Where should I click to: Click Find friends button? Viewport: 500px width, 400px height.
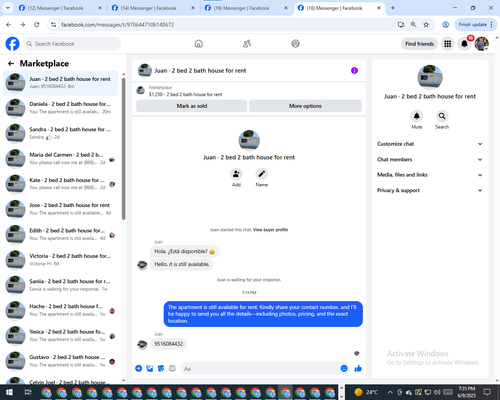419,44
